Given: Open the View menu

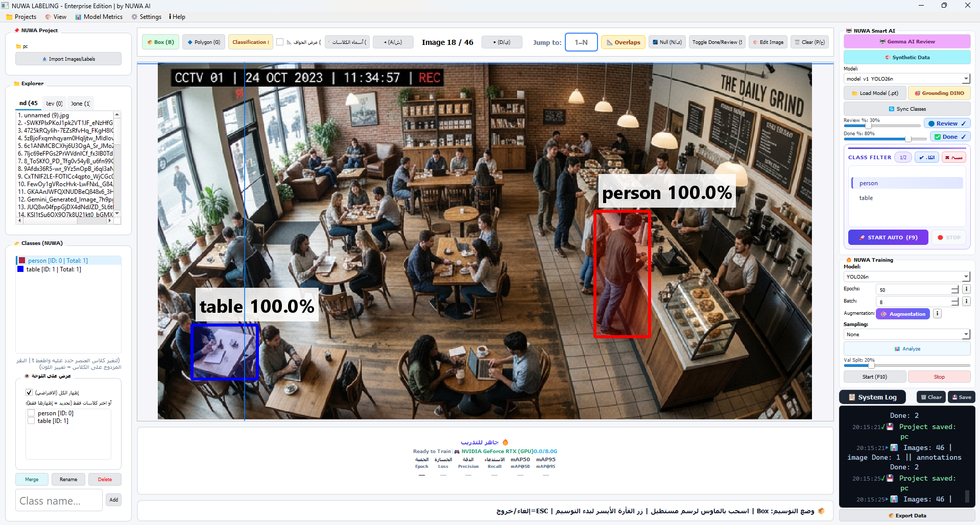Looking at the screenshot, I should pyautogui.click(x=56, y=17).
